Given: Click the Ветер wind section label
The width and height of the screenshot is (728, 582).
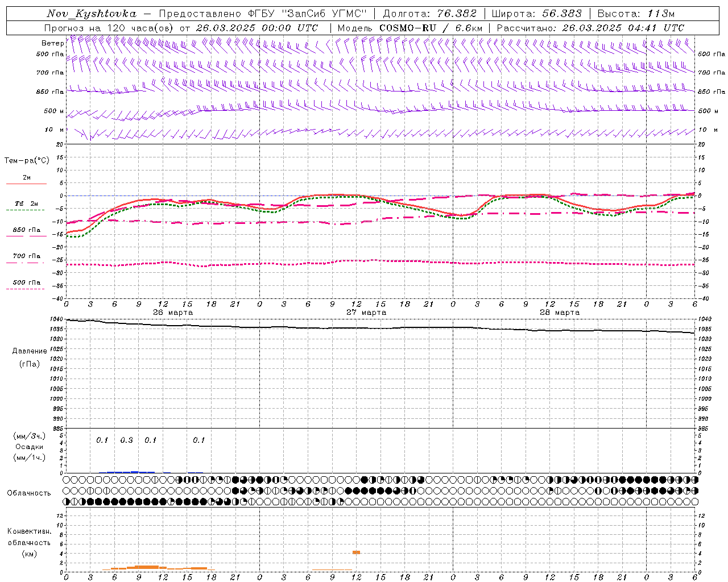Looking at the screenshot, I should [x=52, y=43].
